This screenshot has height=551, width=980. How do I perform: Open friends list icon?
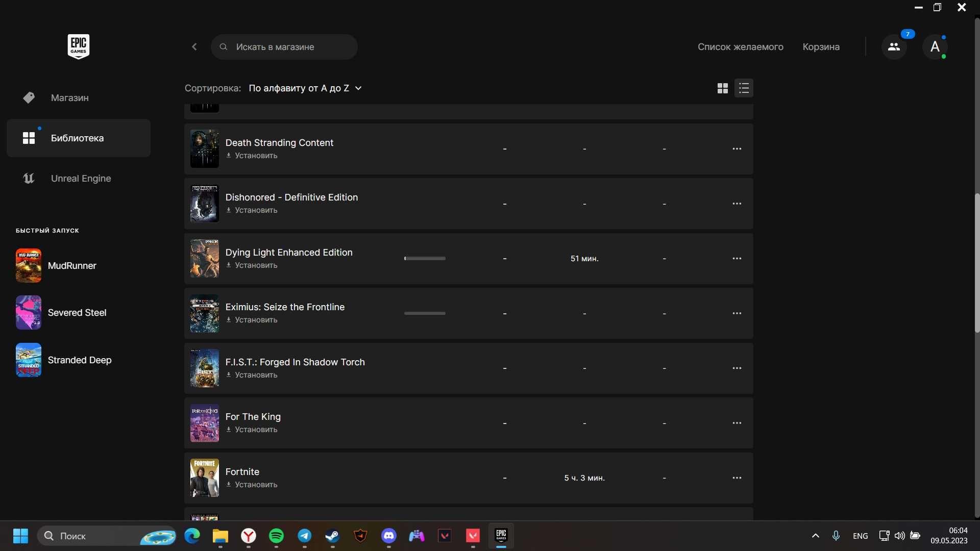coord(894,46)
